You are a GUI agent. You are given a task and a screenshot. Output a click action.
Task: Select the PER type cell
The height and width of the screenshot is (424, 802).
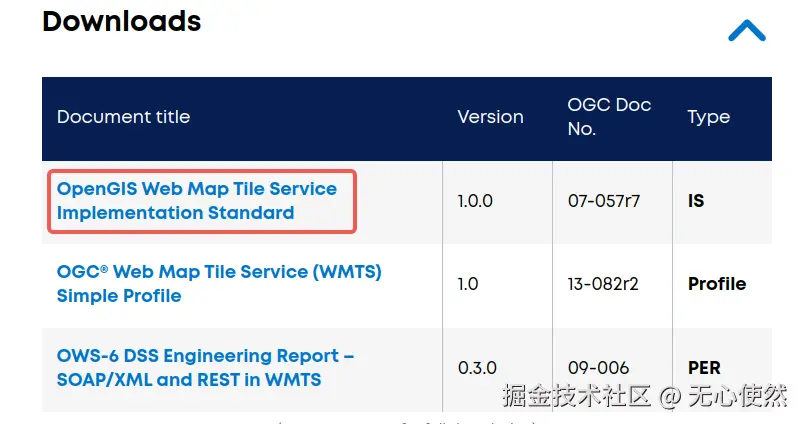[x=704, y=368]
